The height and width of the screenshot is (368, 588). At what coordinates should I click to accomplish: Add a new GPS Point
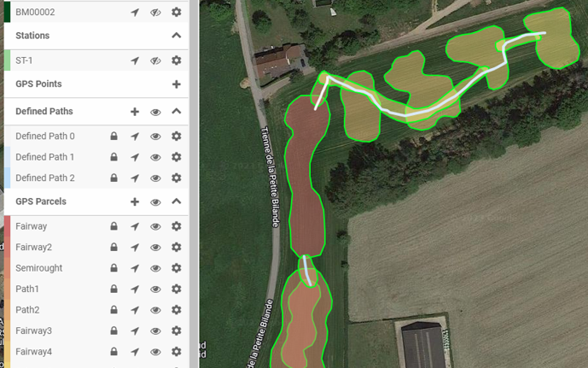coord(176,84)
